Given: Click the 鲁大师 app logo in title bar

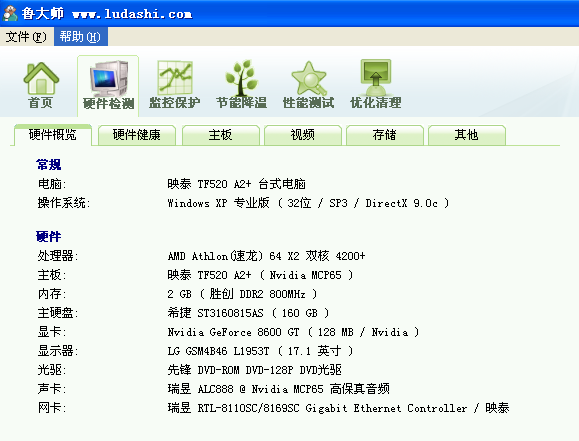Looking at the screenshot, I should (x=10, y=13).
